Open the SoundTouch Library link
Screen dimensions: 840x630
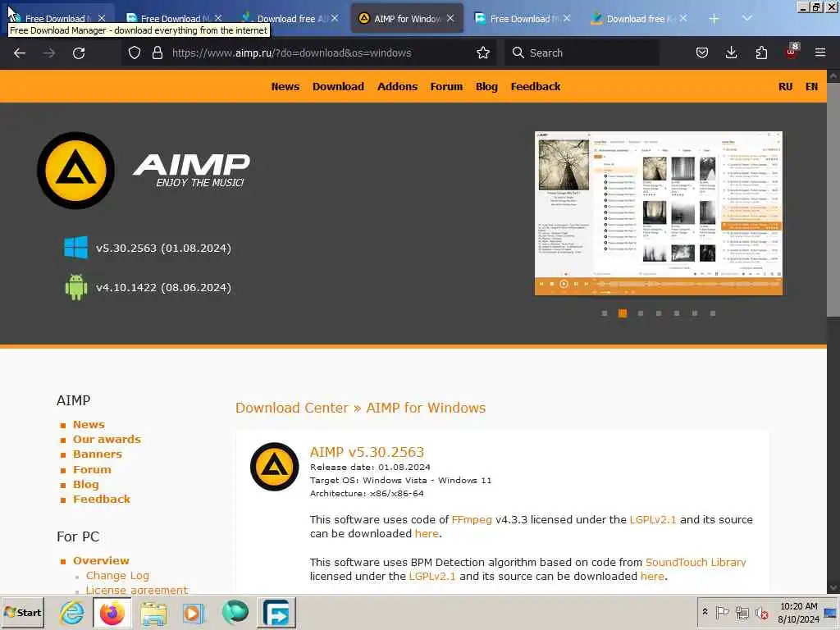click(x=696, y=563)
